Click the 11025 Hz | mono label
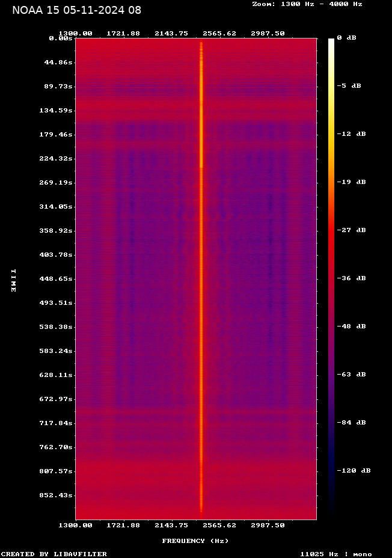Image resolution: width=392 pixels, height=558 pixels. pyautogui.click(x=336, y=554)
